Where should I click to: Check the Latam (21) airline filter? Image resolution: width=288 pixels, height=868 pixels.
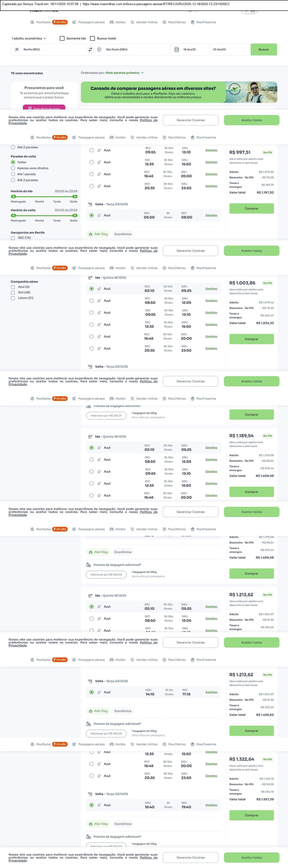(13, 298)
